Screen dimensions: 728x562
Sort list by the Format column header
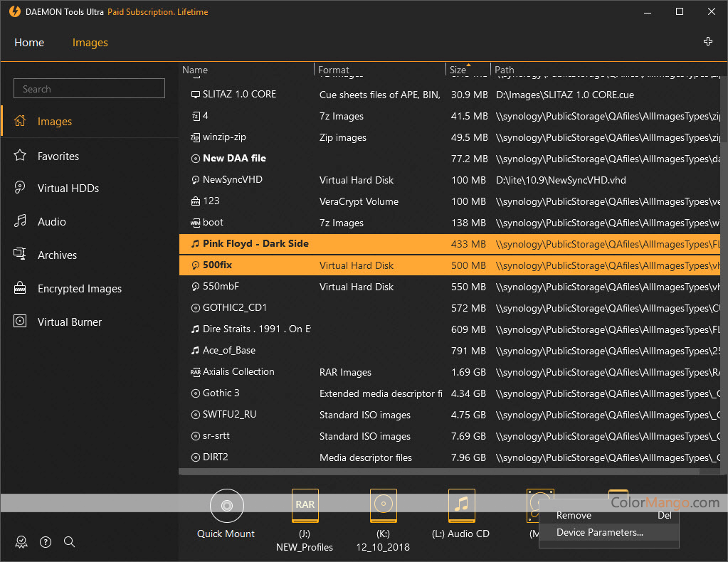(334, 70)
